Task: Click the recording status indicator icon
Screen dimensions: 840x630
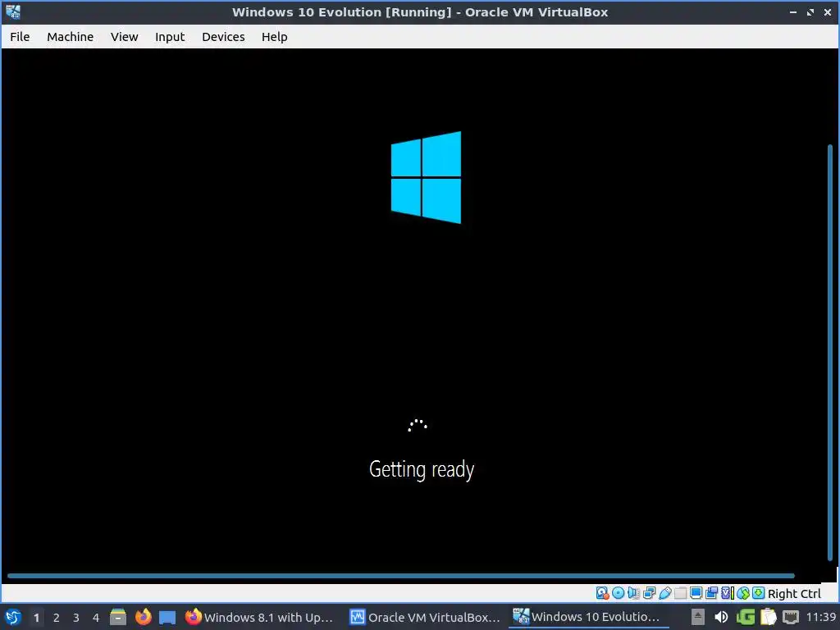Action: pyautogui.click(x=711, y=593)
